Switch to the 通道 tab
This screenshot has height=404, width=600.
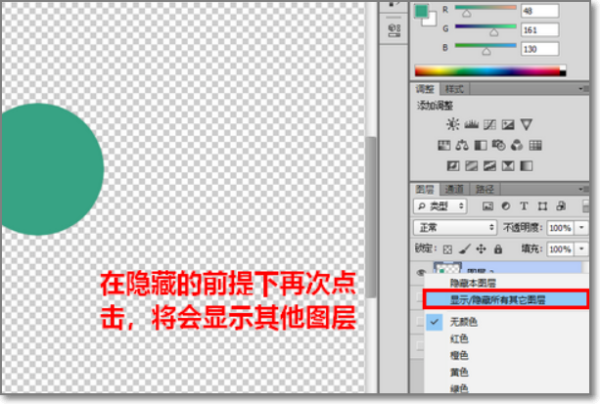[455, 189]
